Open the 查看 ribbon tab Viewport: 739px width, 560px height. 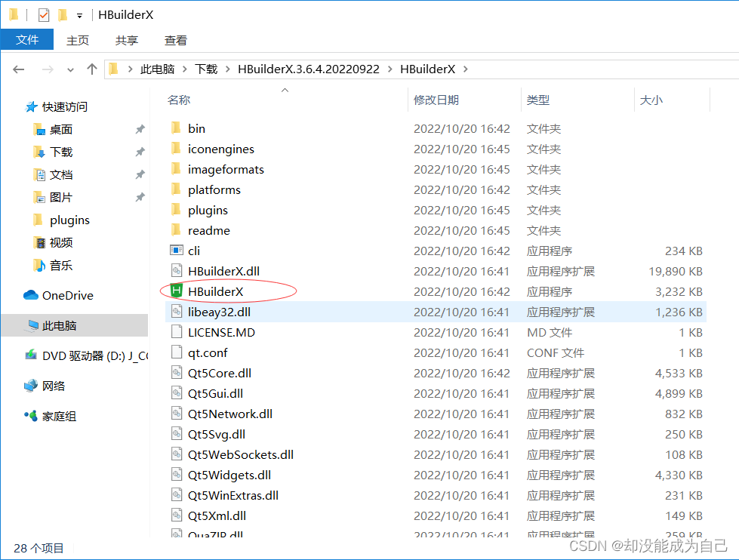point(176,40)
